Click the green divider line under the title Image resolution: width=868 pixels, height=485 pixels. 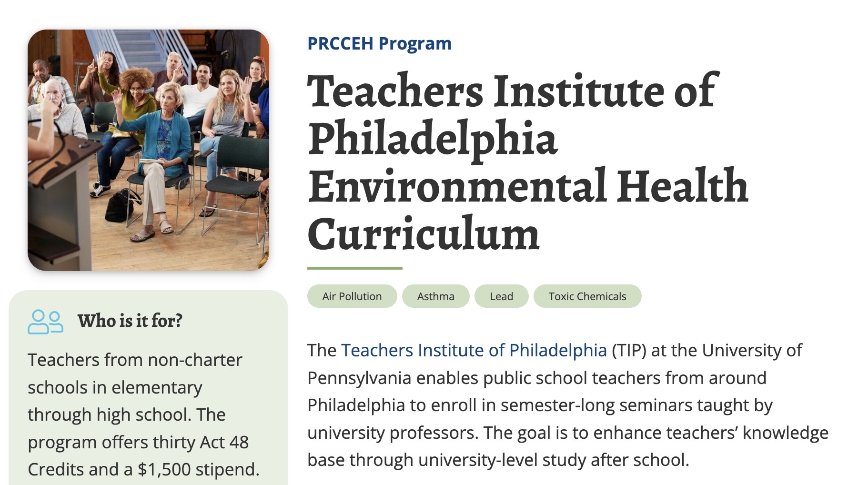pos(355,268)
